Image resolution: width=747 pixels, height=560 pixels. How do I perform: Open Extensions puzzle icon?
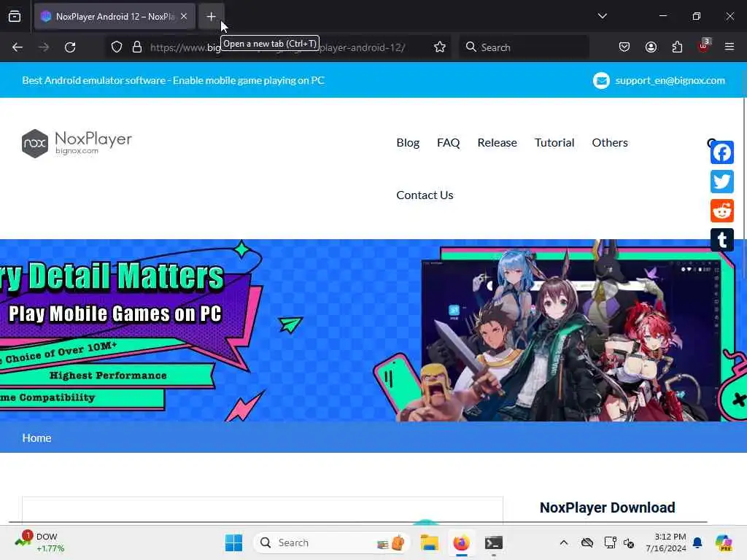point(677,47)
